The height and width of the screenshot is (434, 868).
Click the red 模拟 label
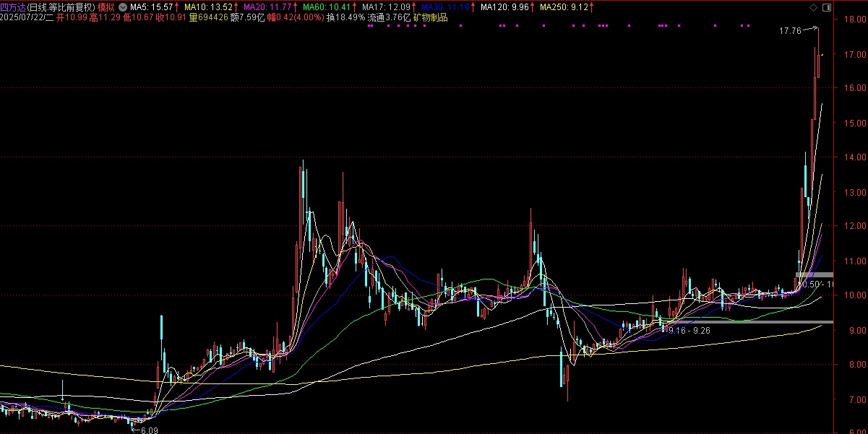pyautogui.click(x=106, y=6)
